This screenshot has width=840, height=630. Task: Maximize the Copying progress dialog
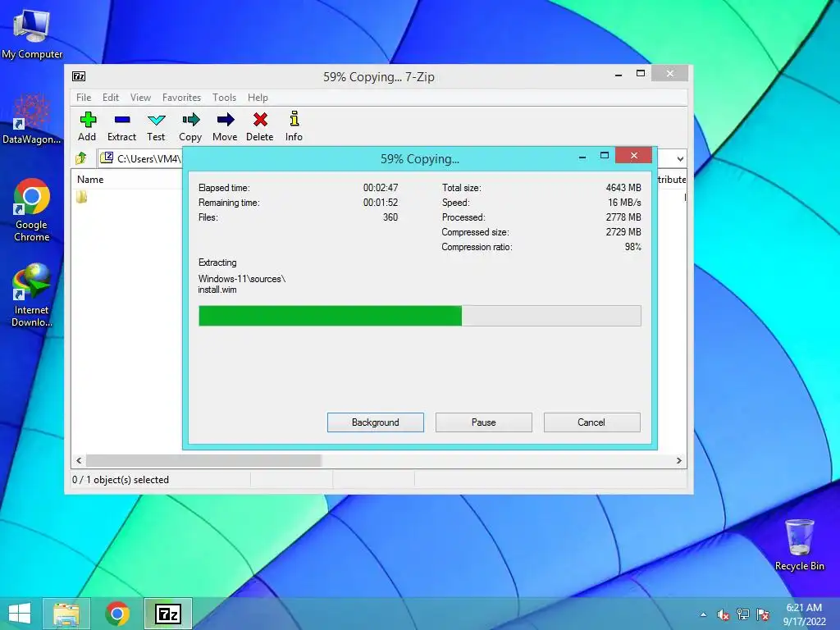605,155
